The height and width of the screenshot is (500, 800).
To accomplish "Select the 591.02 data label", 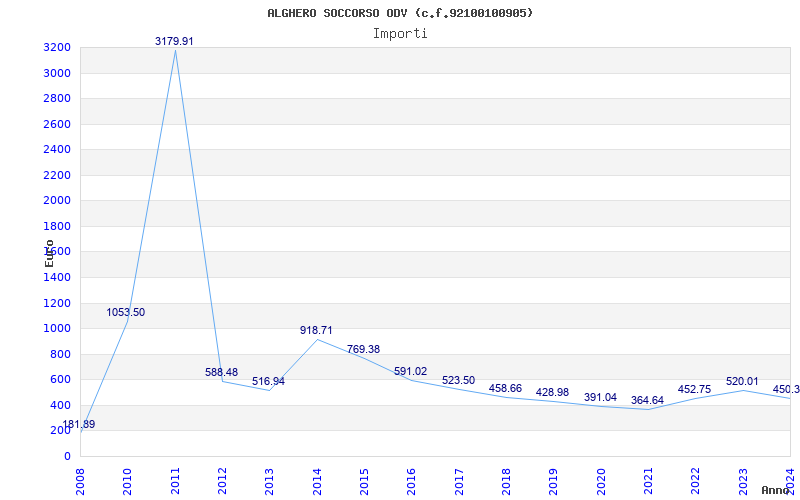I will [x=411, y=371].
